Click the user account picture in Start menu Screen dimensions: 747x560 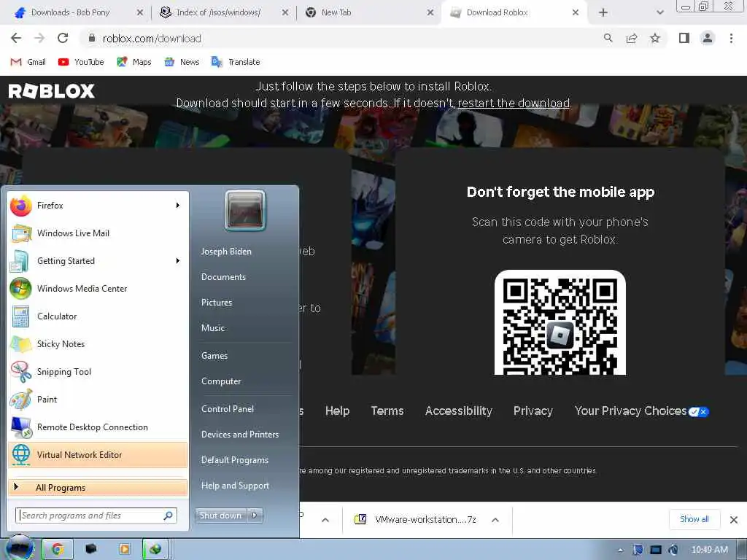coord(245,211)
